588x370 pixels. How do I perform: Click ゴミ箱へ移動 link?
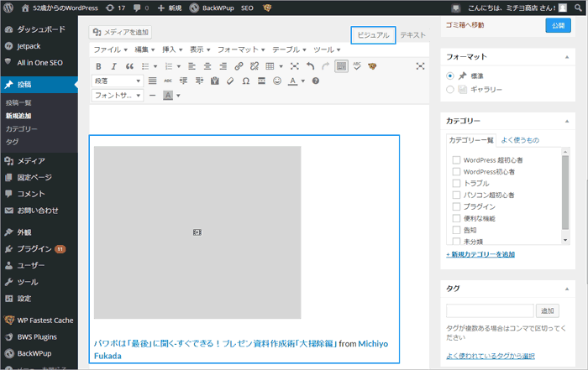coord(465,25)
